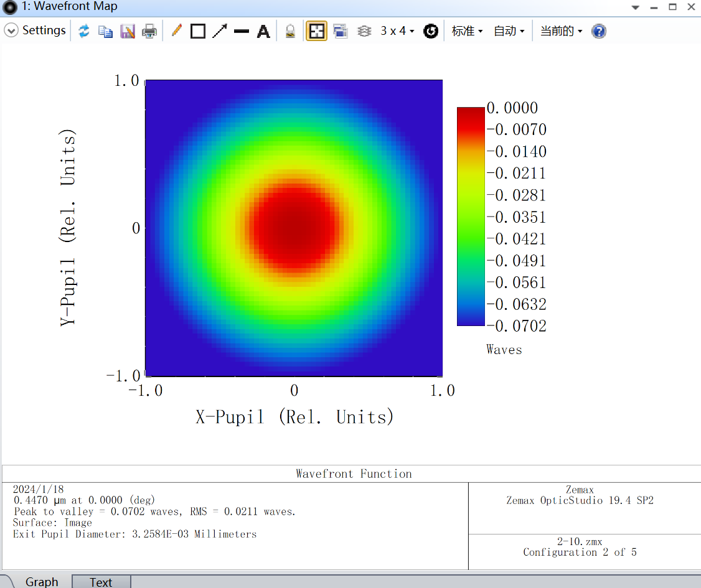Print the wavefront map

pyautogui.click(x=149, y=31)
